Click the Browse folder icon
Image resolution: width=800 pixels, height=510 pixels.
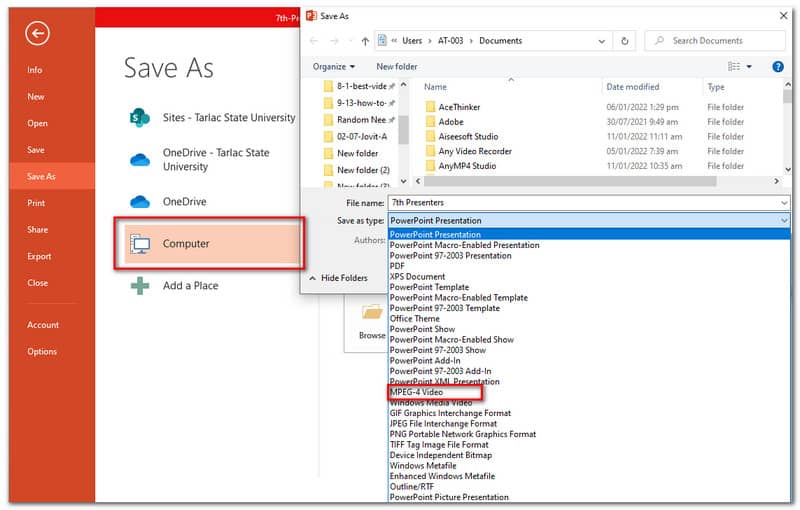(x=371, y=312)
